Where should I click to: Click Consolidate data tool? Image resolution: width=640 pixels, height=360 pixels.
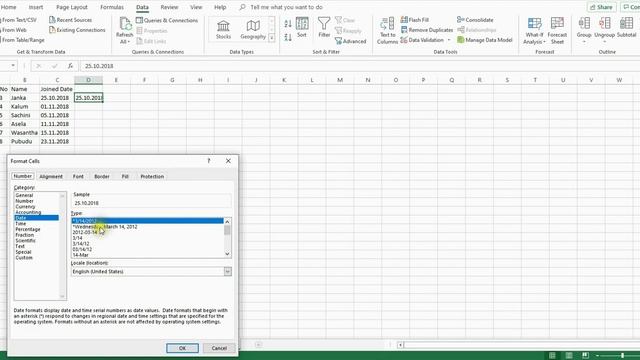coord(475,20)
